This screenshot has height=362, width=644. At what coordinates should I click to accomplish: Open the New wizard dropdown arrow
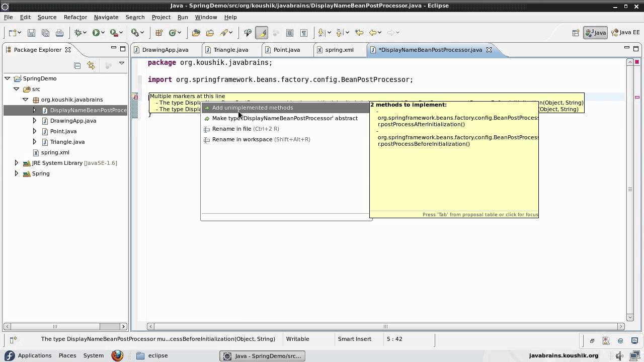pos(21,33)
